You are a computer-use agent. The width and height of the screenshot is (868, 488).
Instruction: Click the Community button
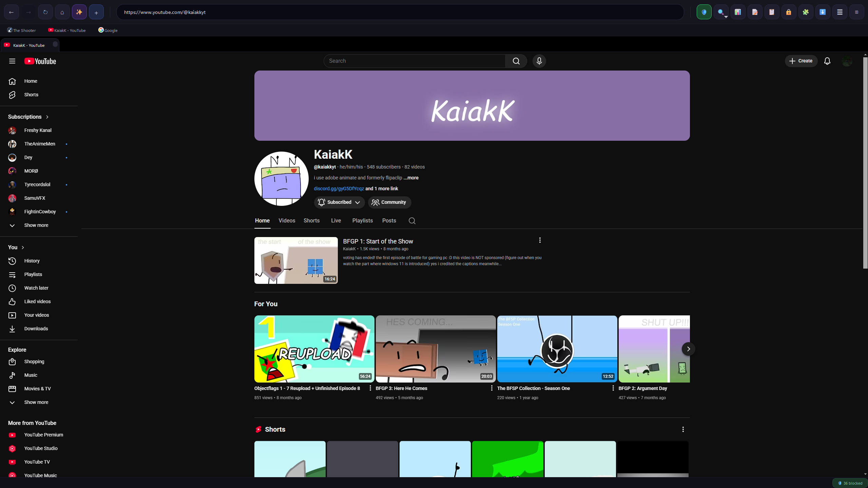click(x=389, y=202)
